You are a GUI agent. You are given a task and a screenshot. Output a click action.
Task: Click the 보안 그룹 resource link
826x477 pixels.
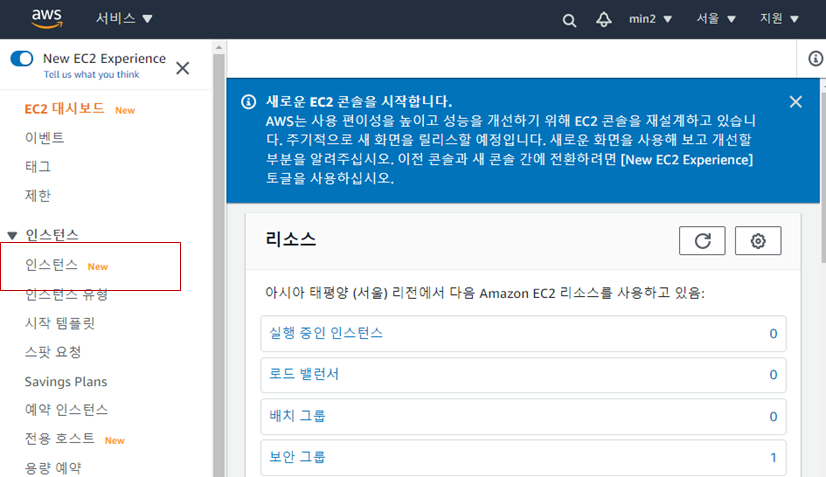297,457
